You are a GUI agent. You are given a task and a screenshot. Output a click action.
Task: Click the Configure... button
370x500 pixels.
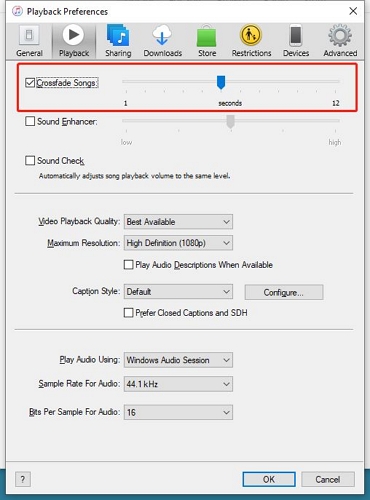point(284,292)
